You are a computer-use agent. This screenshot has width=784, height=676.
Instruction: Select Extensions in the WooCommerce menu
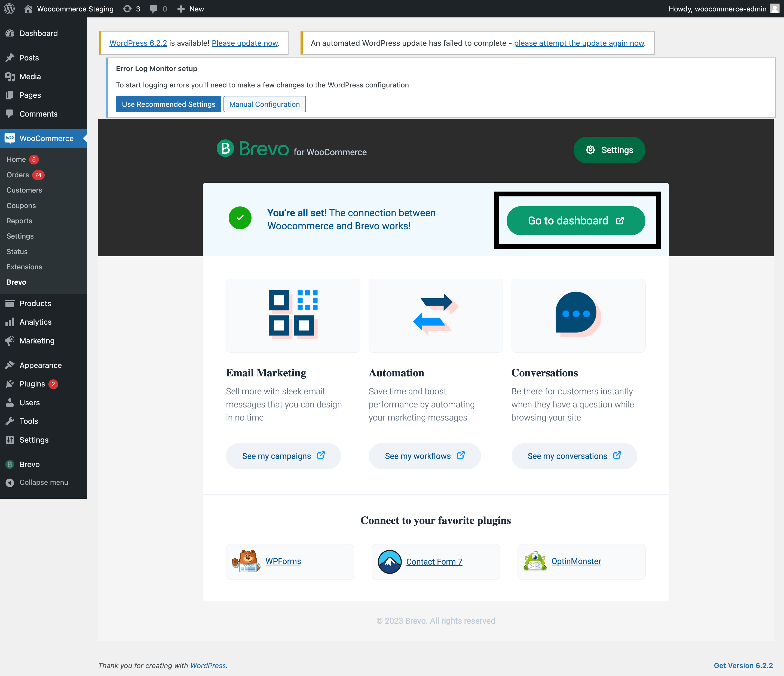pyautogui.click(x=24, y=267)
